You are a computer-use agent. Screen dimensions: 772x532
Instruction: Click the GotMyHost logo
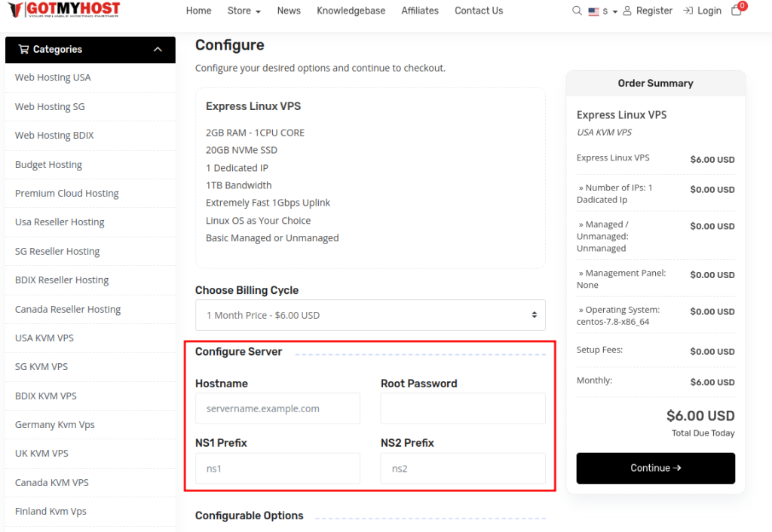tap(64, 11)
